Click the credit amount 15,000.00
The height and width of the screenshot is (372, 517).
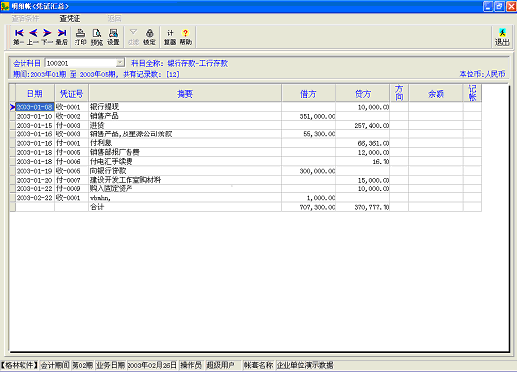(363, 180)
